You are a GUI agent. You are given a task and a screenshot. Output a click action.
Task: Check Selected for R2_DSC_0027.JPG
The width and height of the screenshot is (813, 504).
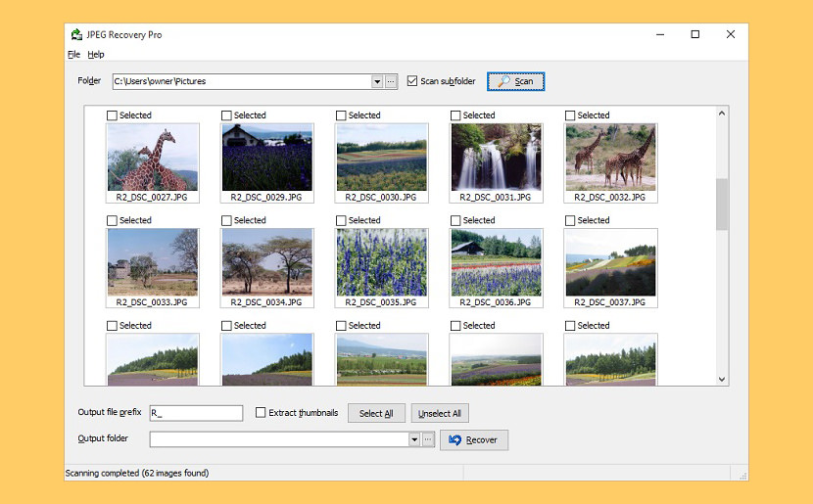(112, 115)
